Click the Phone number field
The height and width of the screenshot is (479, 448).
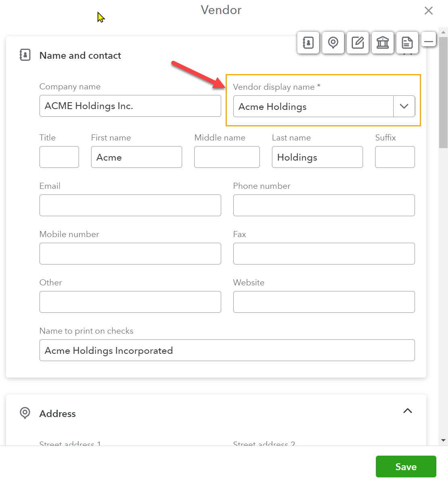point(324,205)
